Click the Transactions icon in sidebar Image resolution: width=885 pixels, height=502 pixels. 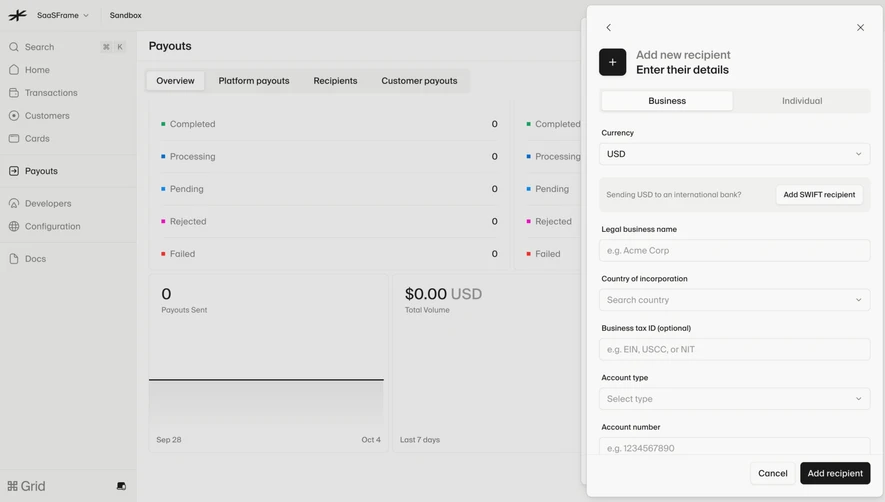[x=14, y=93]
